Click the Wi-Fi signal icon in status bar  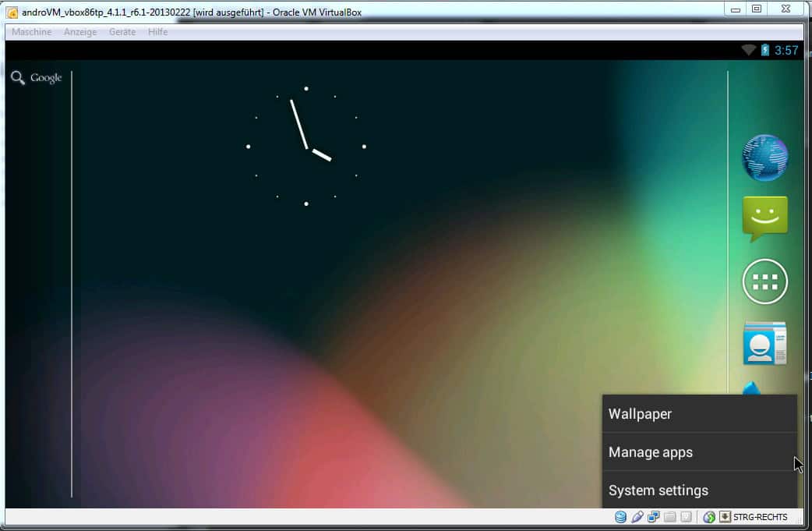(x=748, y=50)
